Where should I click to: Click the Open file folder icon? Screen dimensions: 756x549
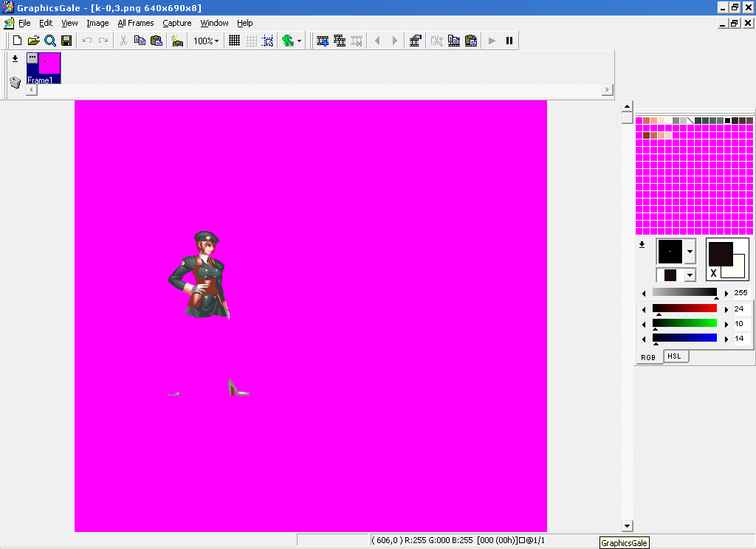coord(33,41)
